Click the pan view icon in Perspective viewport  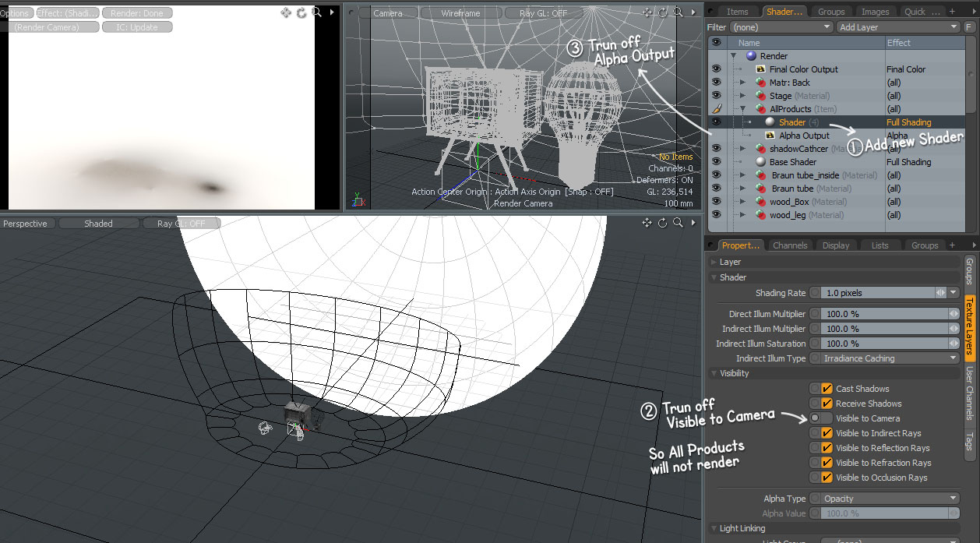coord(647,224)
